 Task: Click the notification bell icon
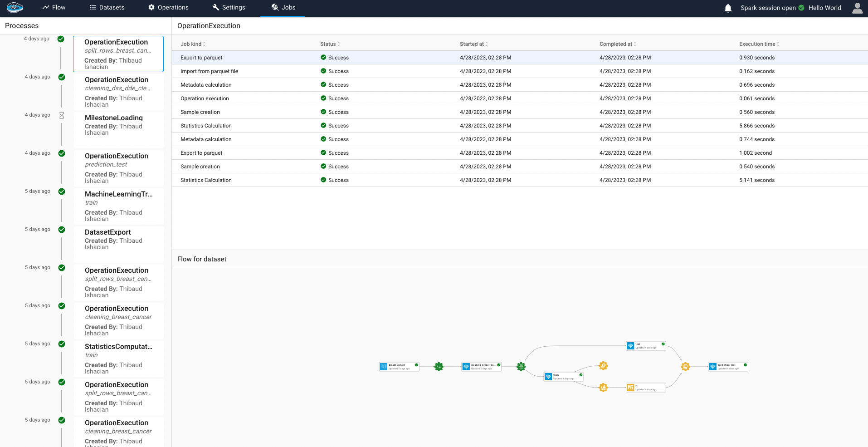[x=728, y=8]
